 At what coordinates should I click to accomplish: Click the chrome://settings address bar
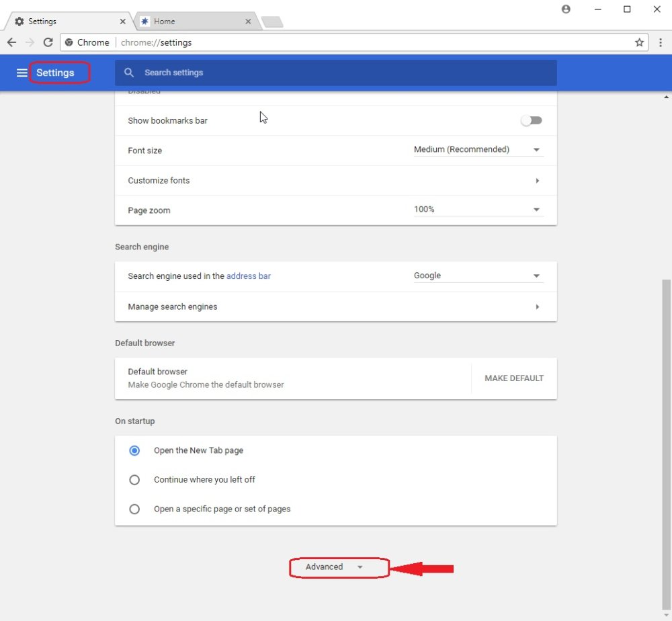click(x=353, y=42)
